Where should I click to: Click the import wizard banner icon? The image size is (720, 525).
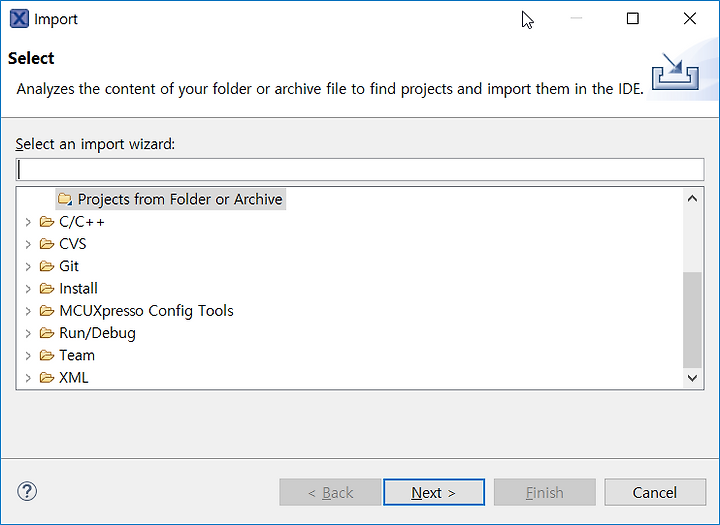point(675,72)
